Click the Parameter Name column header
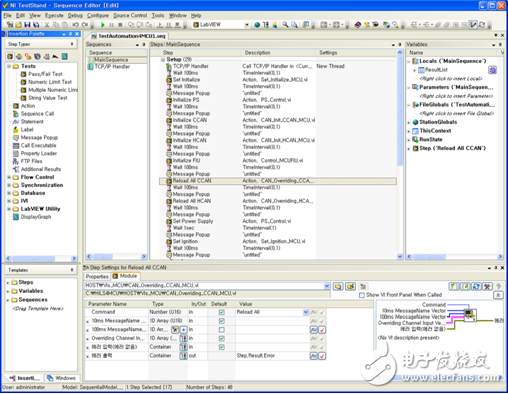Screen dimensions: 508x394 117,304
